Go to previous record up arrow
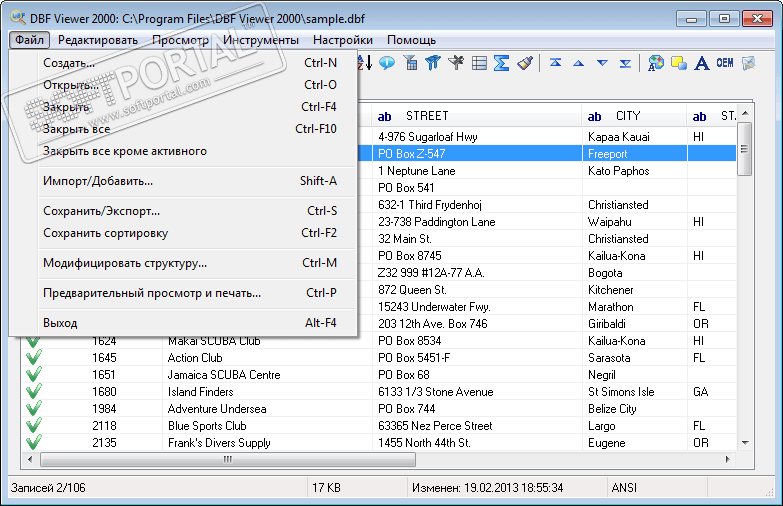This screenshot has height=506, width=783. (579, 63)
